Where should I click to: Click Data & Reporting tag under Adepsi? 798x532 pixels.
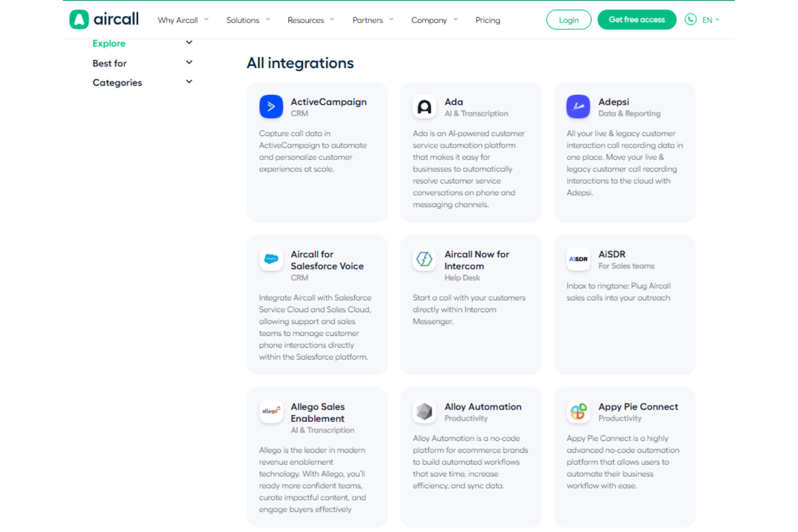point(629,114)
